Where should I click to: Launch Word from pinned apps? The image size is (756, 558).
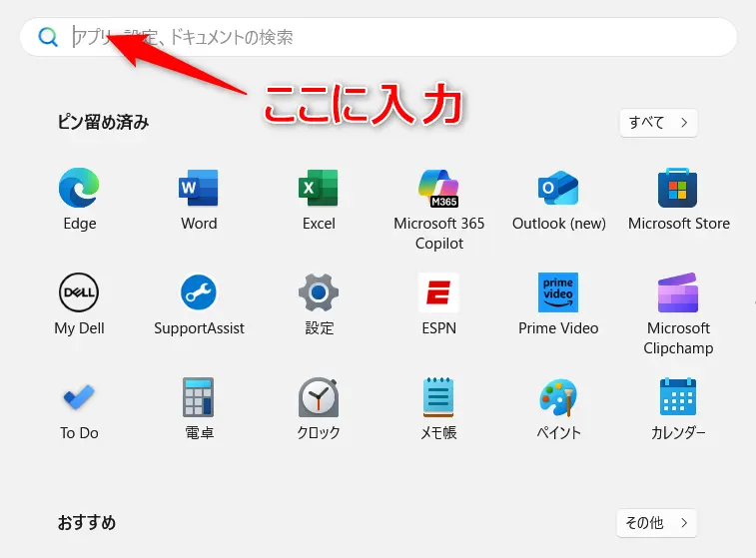coord(199,188)
